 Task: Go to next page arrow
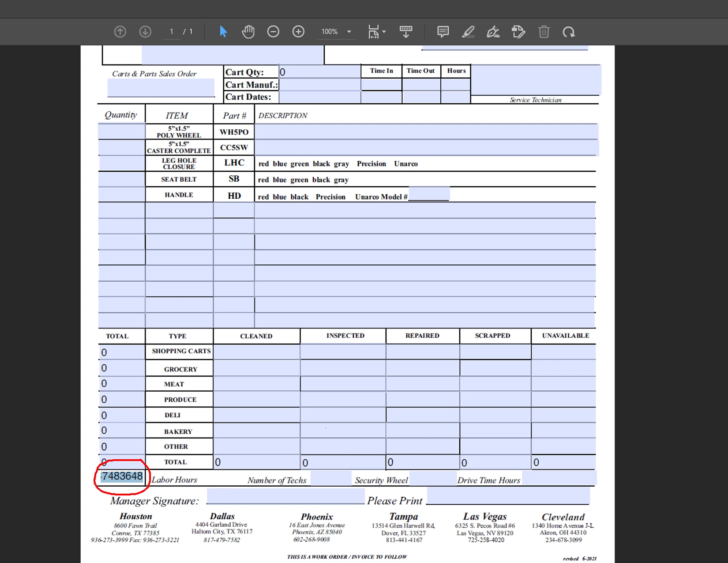coord(145,32)
